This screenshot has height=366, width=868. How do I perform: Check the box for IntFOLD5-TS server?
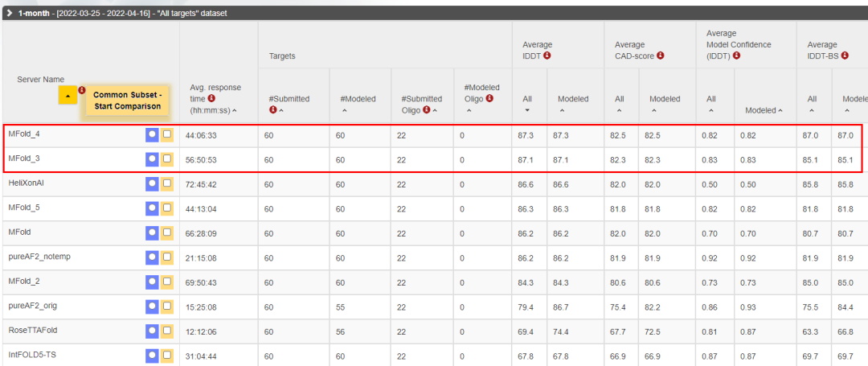click(x=167, y=355)
